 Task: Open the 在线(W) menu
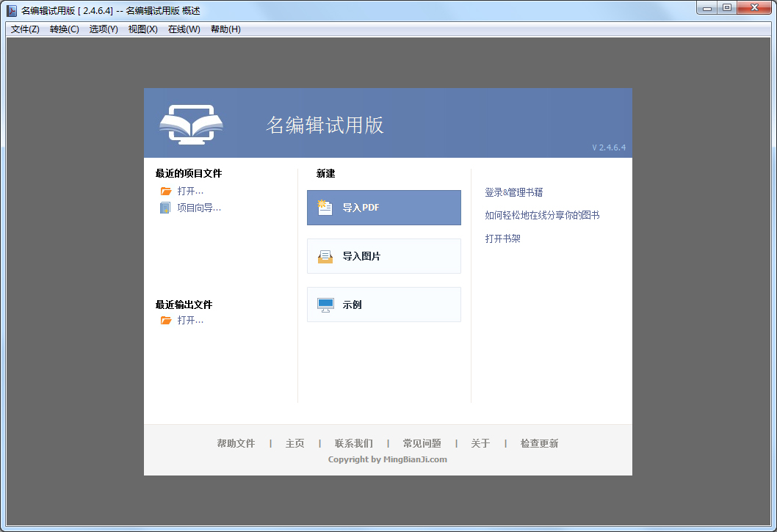[x=184, y=29]
